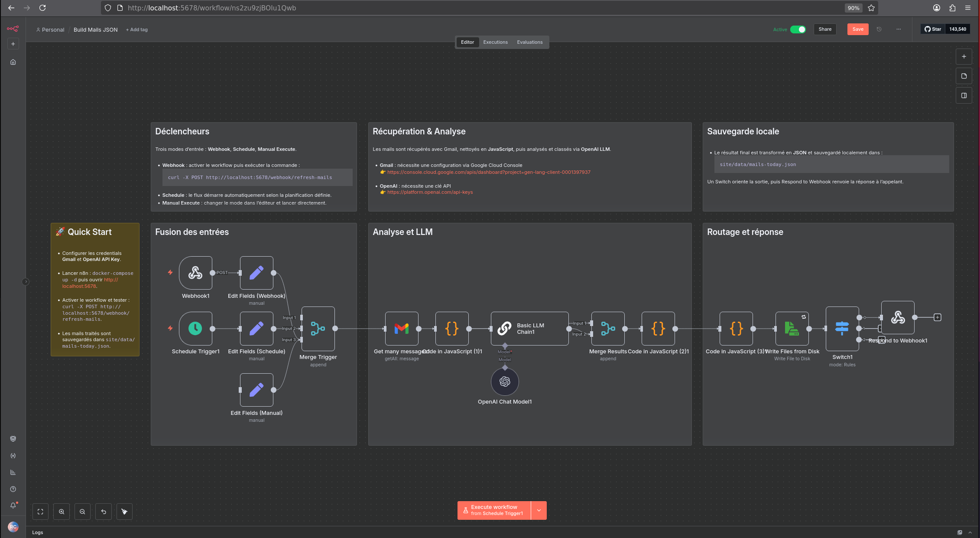The width and height of the screenshot is (980, 538).
Task: Switch to the Executions tab
Action: coord(495,42)
